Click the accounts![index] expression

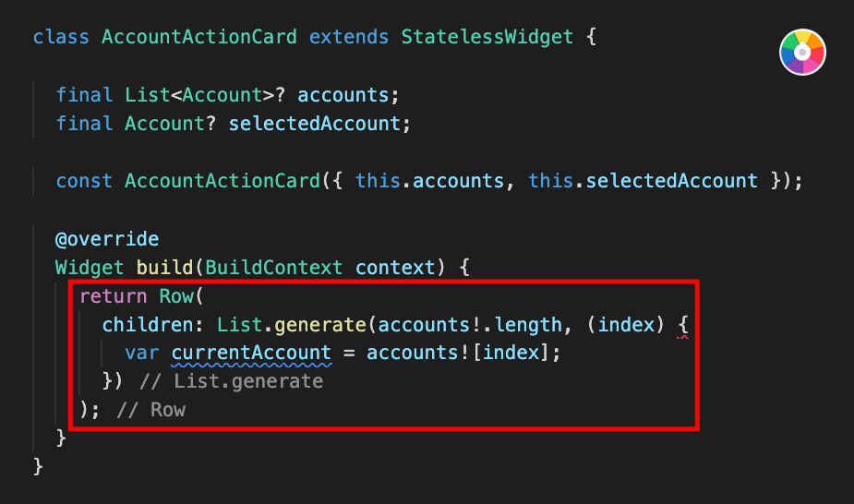(x=458, y=353)
